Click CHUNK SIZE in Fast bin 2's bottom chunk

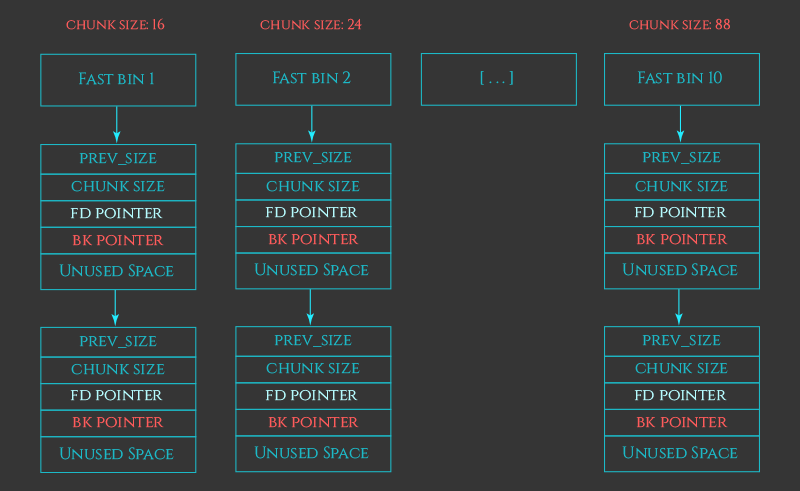pyautogui.click(x=312, y=369)
